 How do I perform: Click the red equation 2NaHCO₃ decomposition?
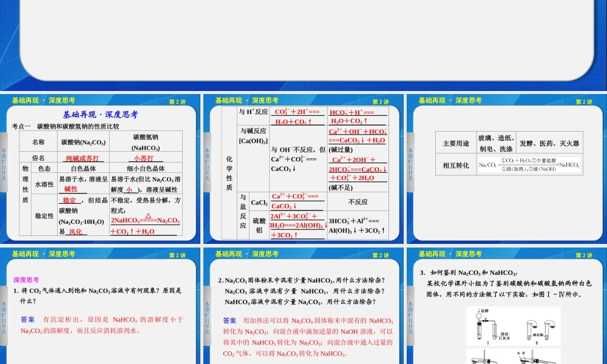(x=145, y=226)
